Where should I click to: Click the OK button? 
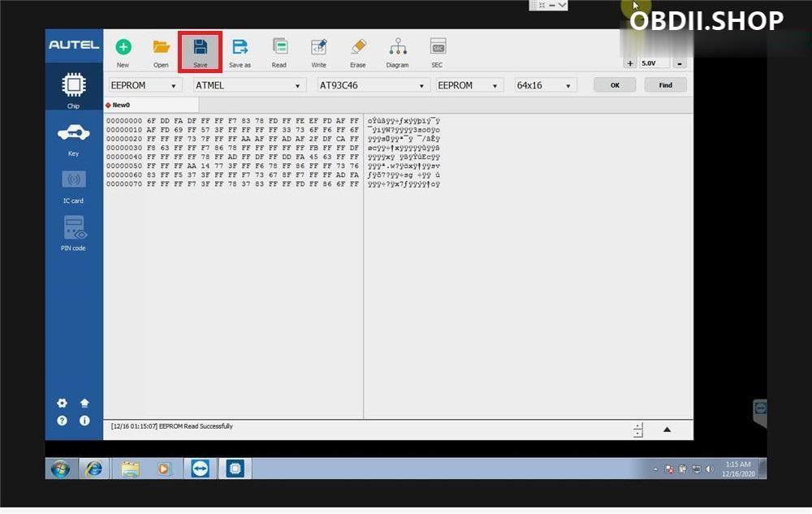point(615,85)
